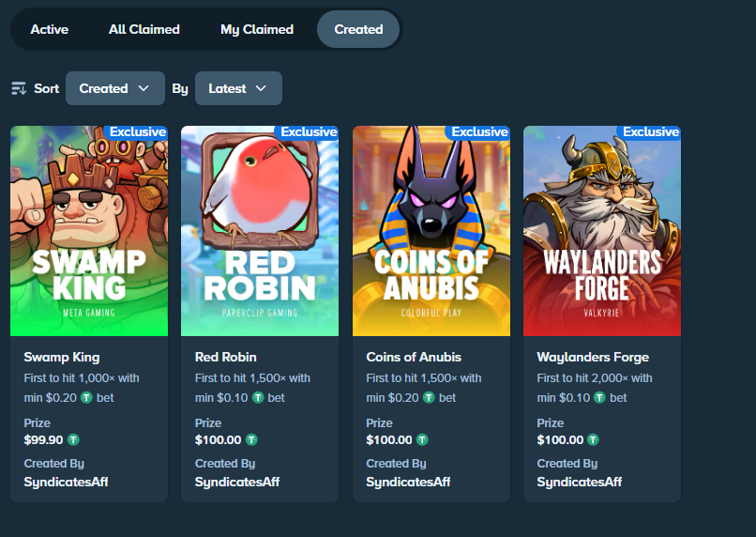Click the Coins of Anubis title text
The height and width of the screenshot is (537, 756).
tap(414, 357)
